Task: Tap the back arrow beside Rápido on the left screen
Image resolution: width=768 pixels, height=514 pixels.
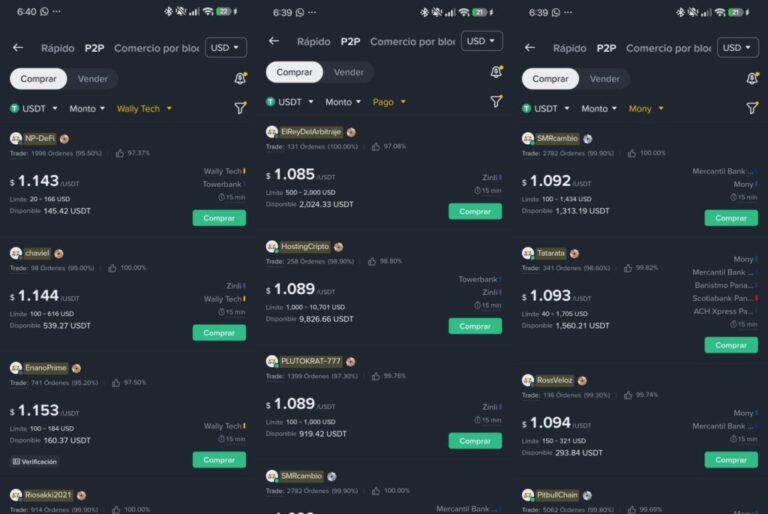Action: 18,48
